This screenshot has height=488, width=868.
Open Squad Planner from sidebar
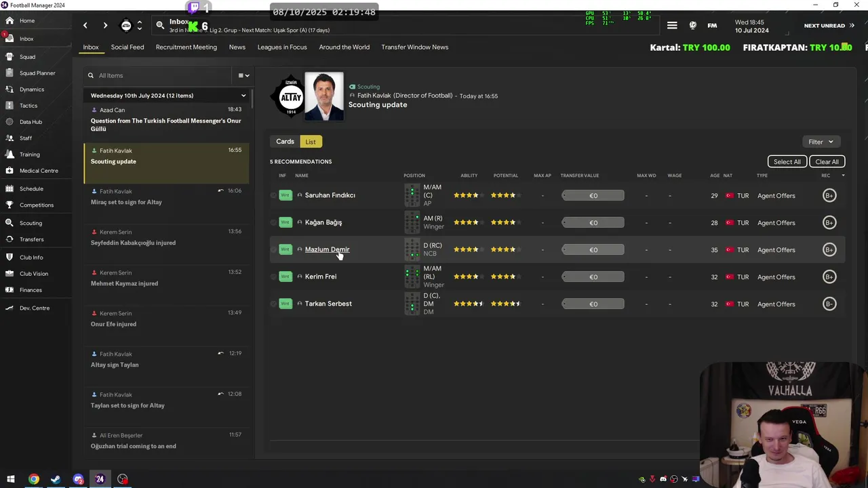(37, 73)
